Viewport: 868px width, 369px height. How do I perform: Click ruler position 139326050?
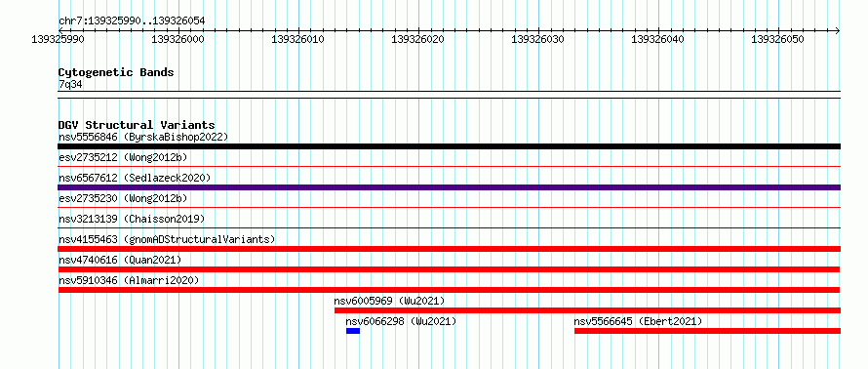pos(778,39)
